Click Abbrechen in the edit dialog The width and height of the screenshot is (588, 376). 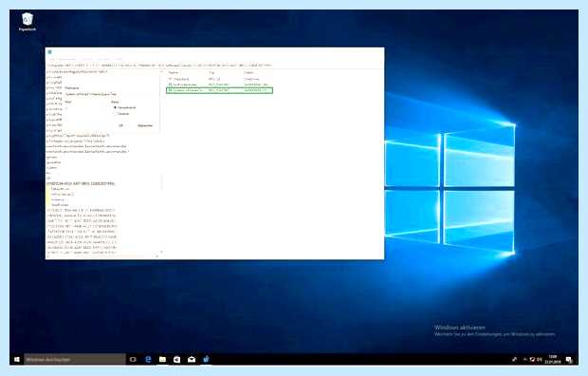point(145,125)
